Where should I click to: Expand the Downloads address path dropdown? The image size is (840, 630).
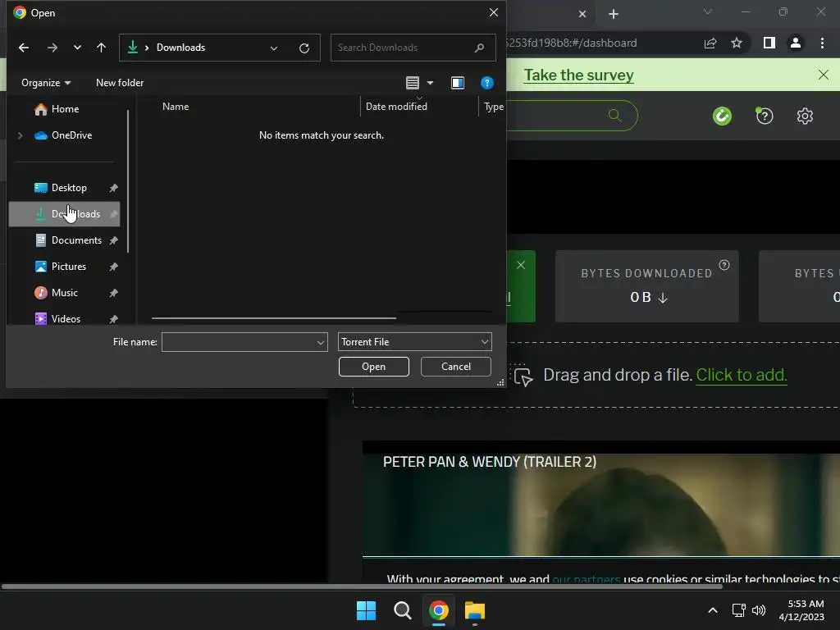pos(274,48)
